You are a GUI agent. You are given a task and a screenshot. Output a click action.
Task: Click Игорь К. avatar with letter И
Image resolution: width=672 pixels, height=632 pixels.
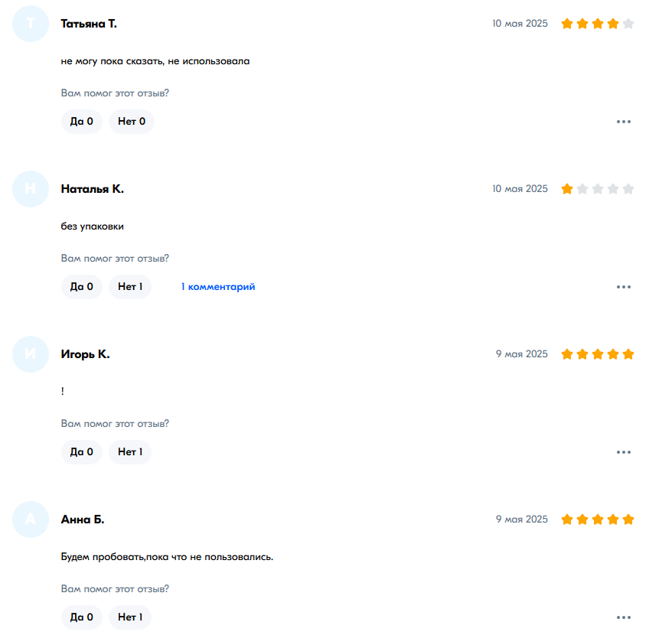(31, 354)
